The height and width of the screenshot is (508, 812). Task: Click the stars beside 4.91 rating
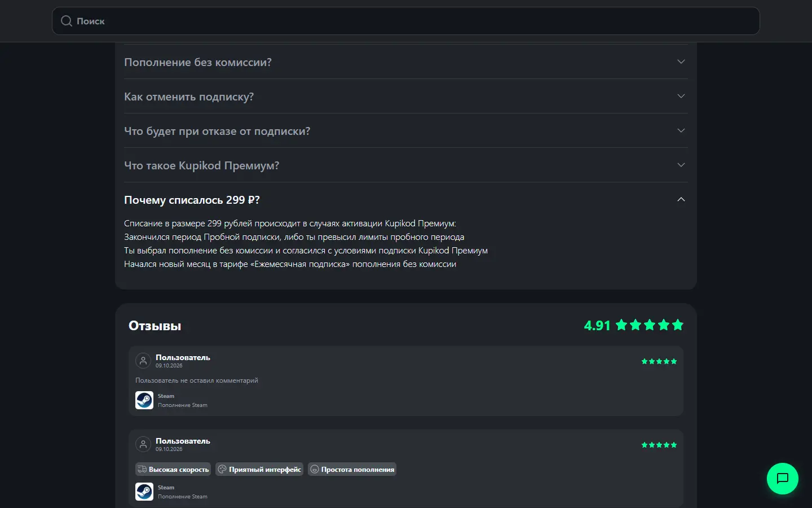pyautogui.click(x=650, y=325)
